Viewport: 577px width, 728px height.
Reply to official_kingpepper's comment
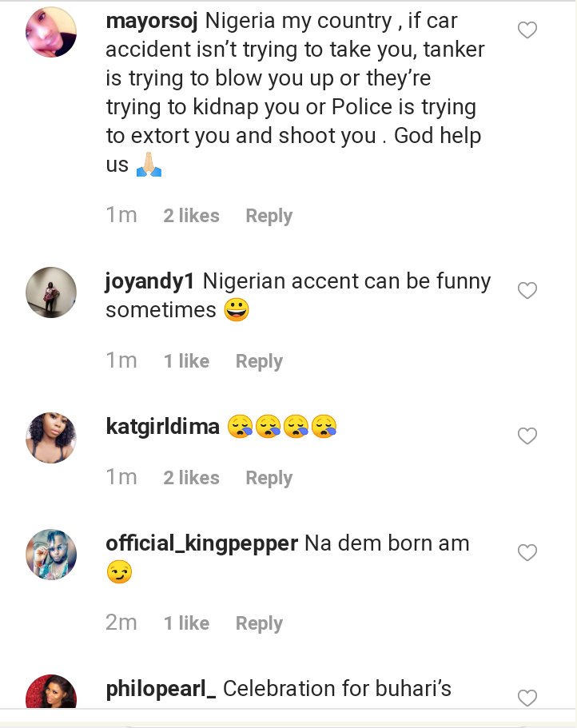pyautogui.click(x=259, y=623)
